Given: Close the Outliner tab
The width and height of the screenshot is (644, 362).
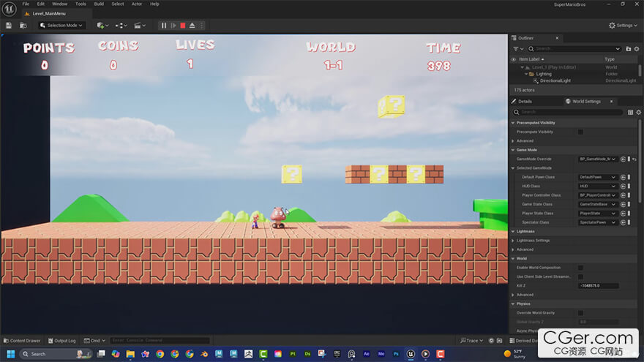Looking at the screenshot, I should point(557,38).
